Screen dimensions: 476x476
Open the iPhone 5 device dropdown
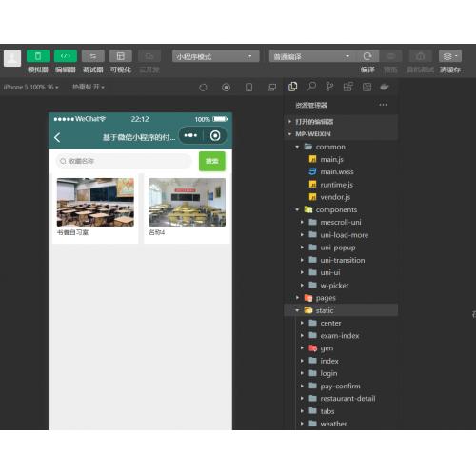click(30, 87)
